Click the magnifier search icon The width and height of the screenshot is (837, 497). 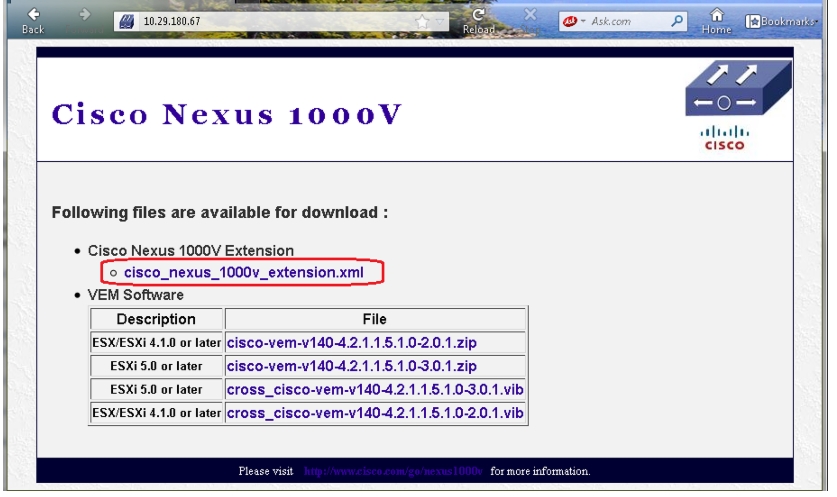pos(677,21)
